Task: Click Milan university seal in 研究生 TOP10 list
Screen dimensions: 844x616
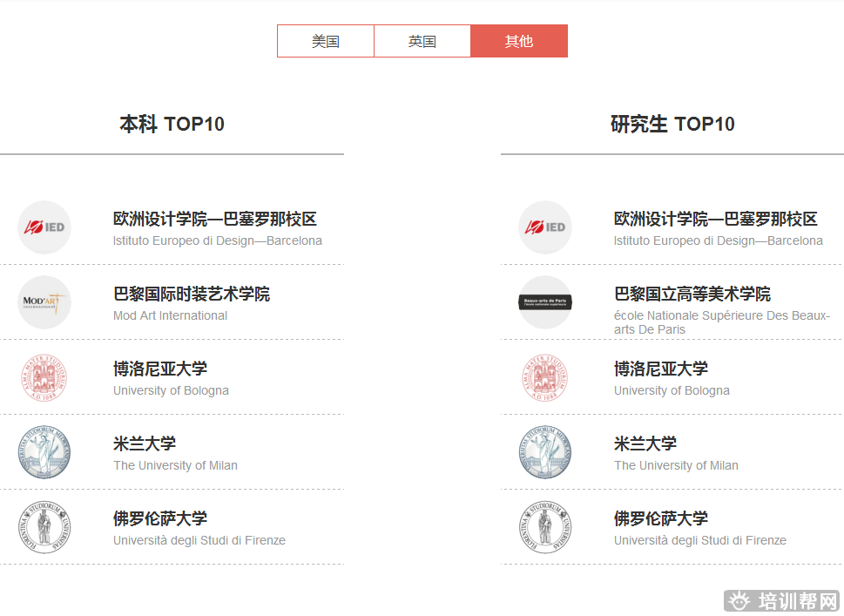Action: pos(545,452)
